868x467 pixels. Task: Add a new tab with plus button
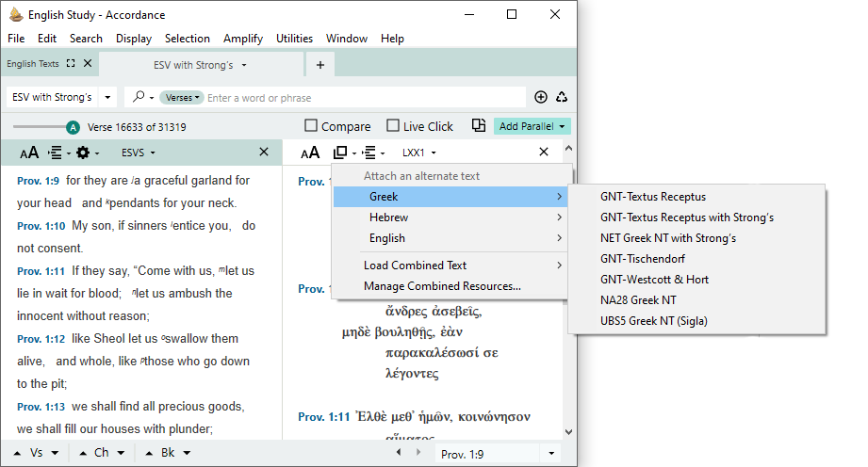pos(320,65)
